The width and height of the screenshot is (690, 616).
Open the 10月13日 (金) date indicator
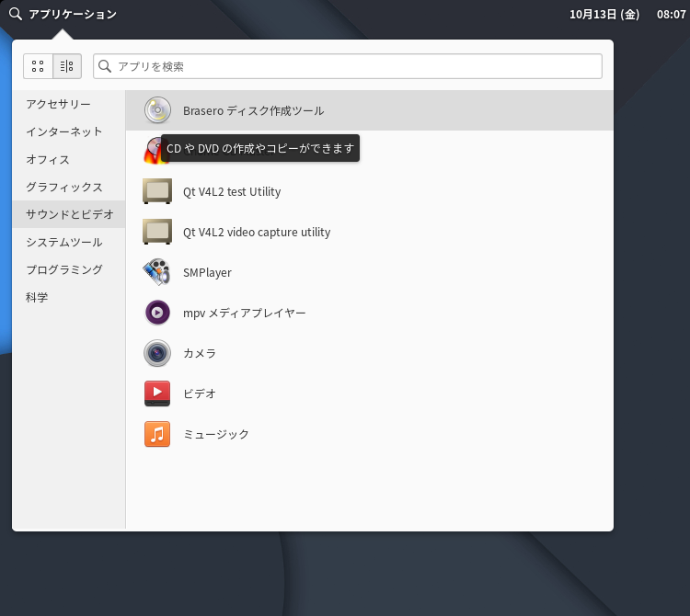pyautogui.click(x=604, y=15)
